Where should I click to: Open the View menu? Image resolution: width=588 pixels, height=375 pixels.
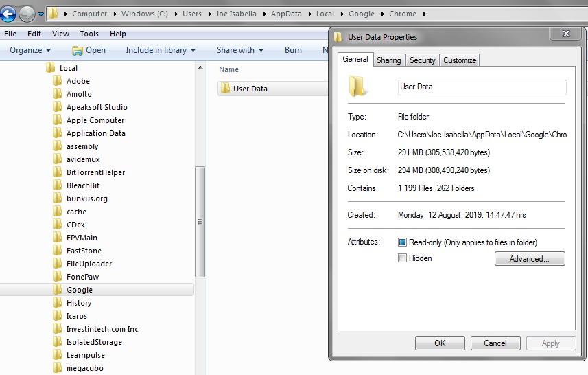[x=60, y=34]
